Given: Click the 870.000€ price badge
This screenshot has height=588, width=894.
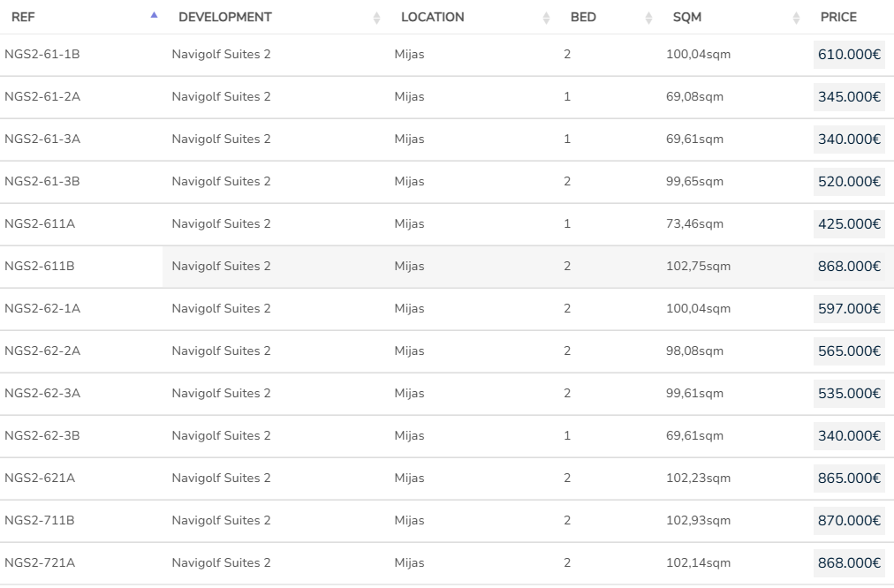Looking at the screenshot, I should pyautogui.click(x=849, y=521).
